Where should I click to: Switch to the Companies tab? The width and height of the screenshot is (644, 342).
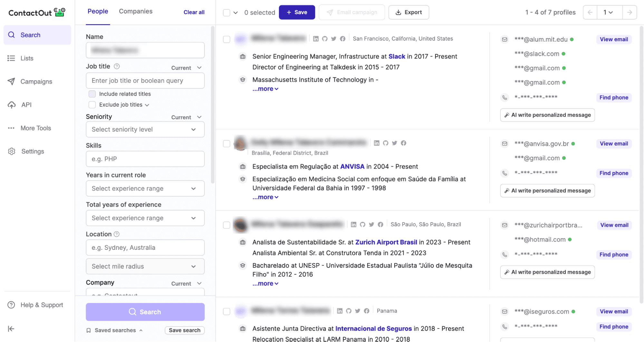(136, 11)
